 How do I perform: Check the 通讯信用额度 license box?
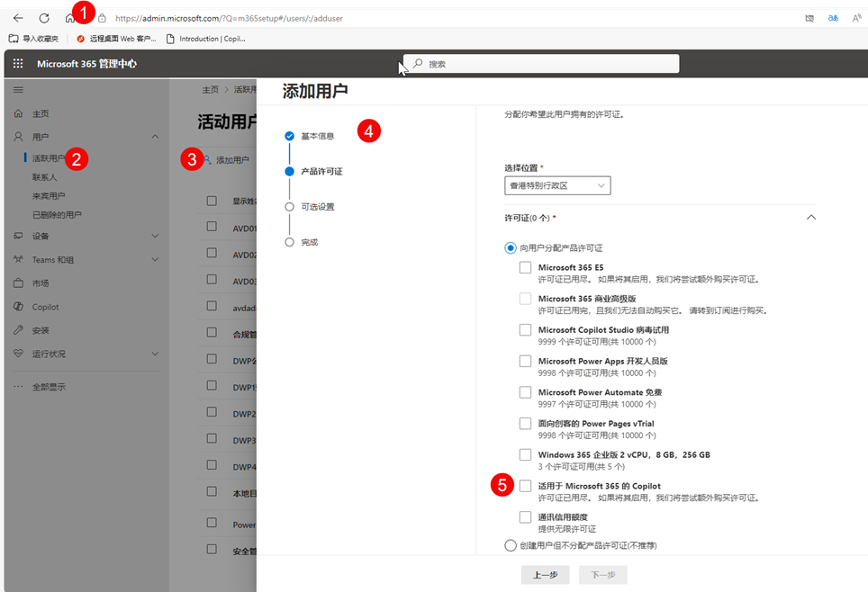(x=525, y=517)
